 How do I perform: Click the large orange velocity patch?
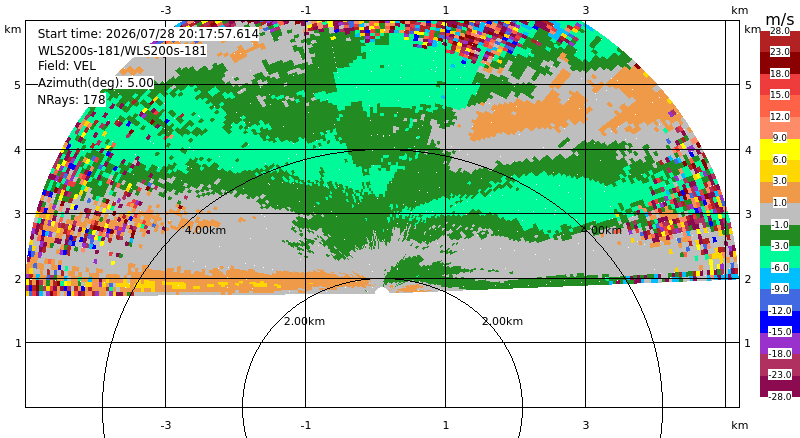[528, 117]
